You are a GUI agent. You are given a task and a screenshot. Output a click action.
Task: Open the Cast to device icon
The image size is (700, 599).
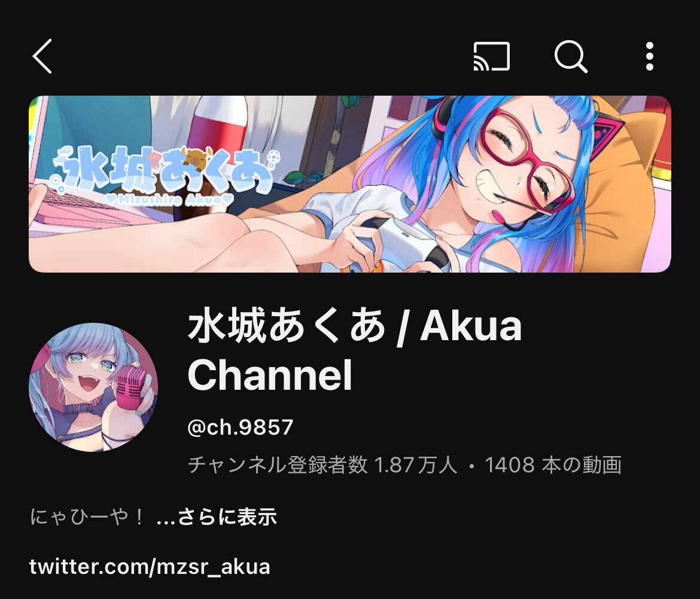(492, 56)
